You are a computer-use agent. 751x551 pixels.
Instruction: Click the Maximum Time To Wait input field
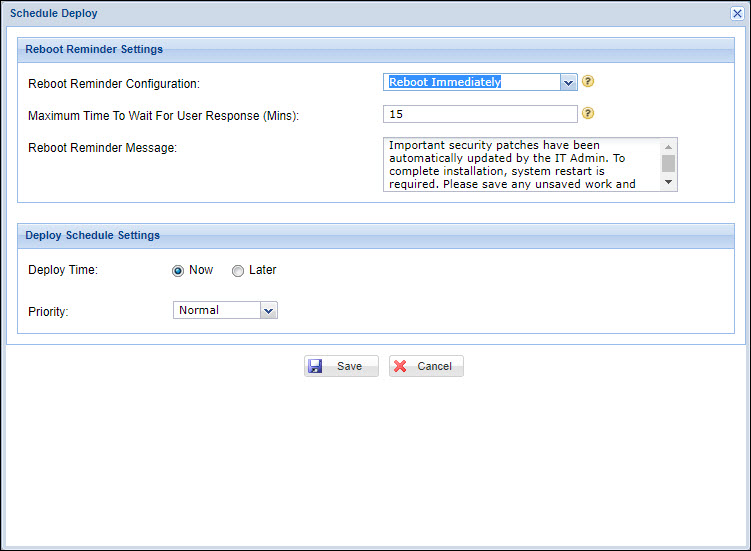coord(480,114)
